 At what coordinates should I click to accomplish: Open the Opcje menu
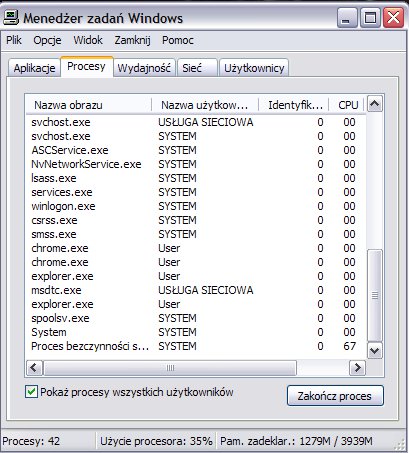point(47,40)
